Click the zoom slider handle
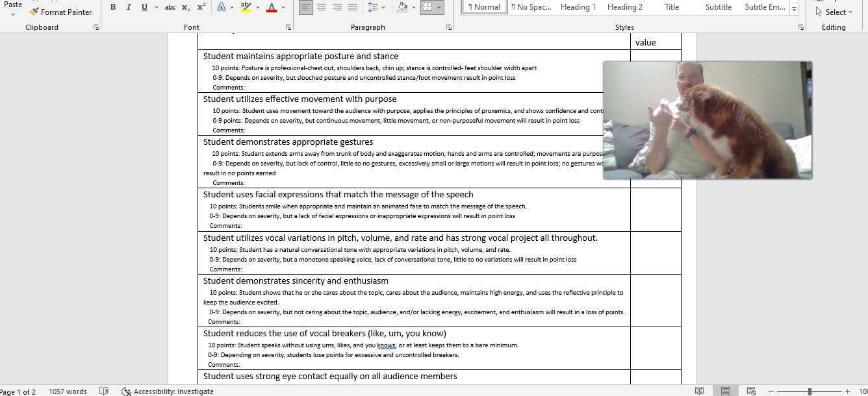Viewport: 868px width, 396px height. [x=810, y=391]
